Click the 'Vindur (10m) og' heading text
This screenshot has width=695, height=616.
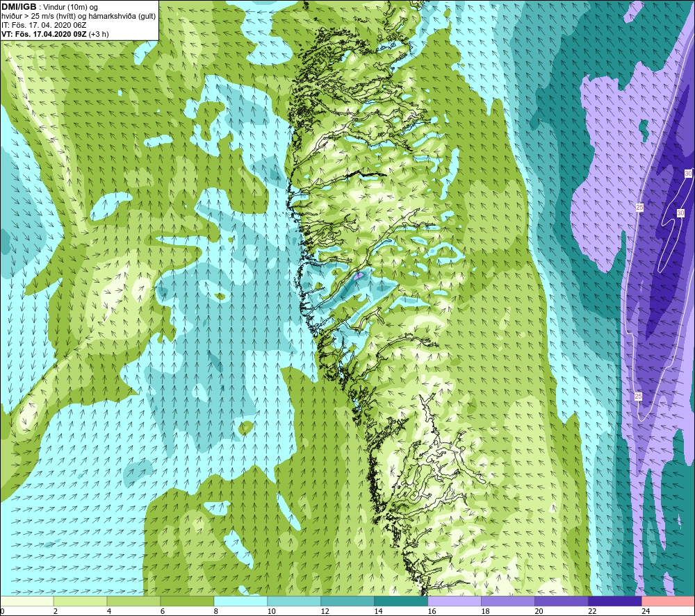click(x=72, y=8)
